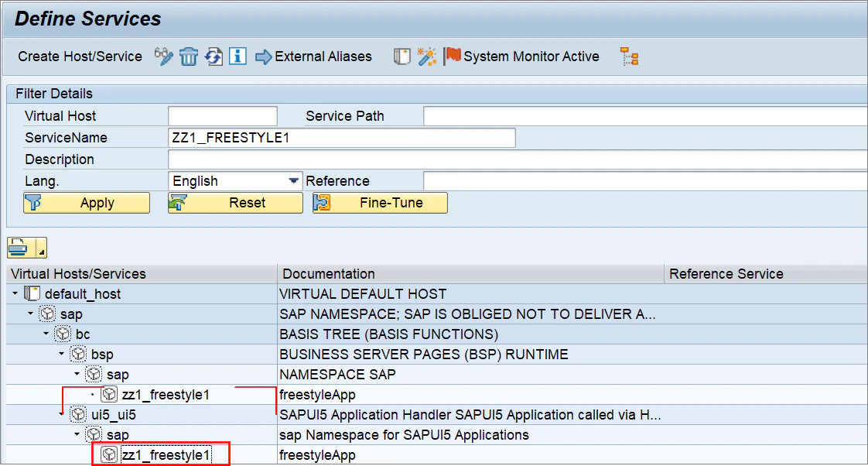The height and width of the screenshot is (466, 868).
Task: Open the blue information icon
Action: tap(238, 57)
